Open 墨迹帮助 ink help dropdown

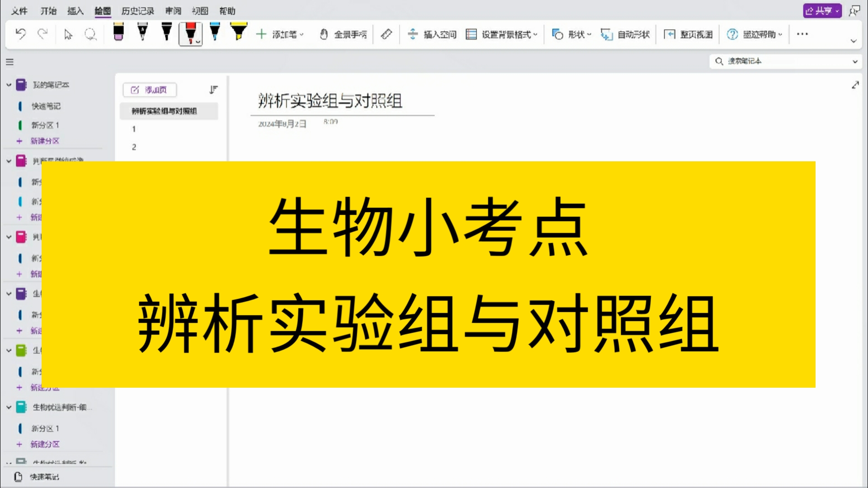754,34
